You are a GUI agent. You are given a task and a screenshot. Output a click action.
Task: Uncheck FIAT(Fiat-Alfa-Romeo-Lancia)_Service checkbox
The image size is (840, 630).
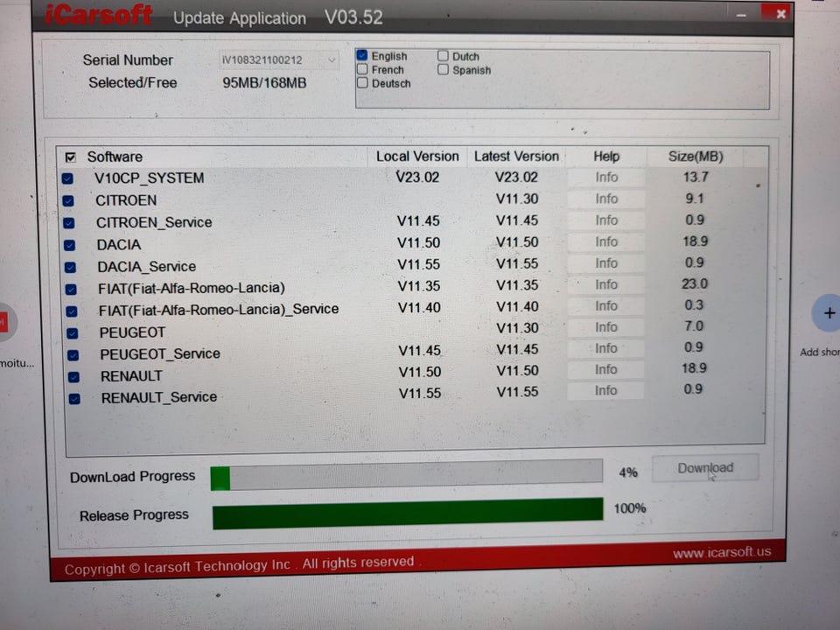click(x=71, y=311)
